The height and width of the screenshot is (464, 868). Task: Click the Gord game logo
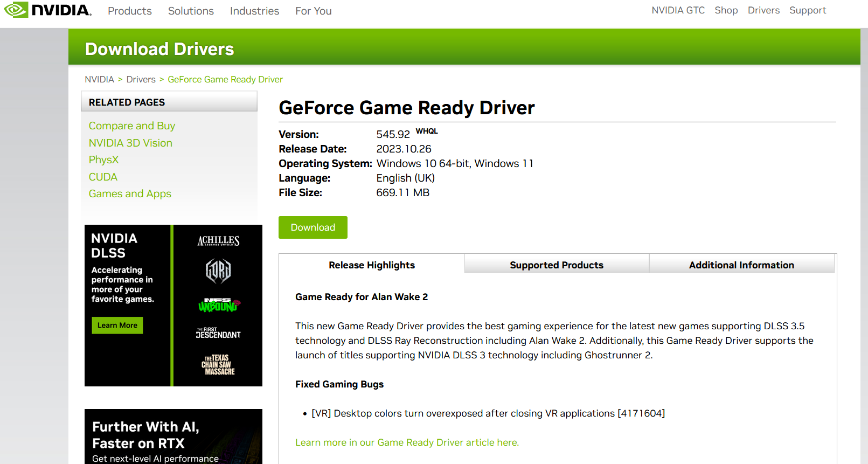pyautogui.click(x=218, y=271)
